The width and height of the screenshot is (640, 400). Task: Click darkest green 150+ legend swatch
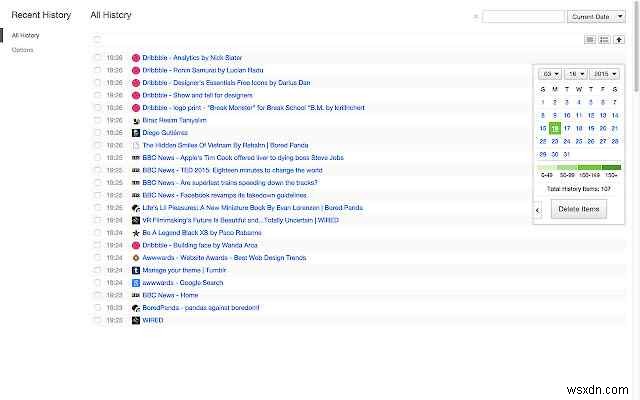point(611,167)
